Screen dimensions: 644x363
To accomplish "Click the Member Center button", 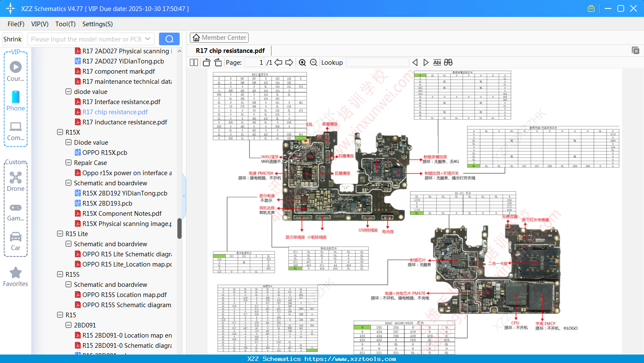I will coord(219,38).
